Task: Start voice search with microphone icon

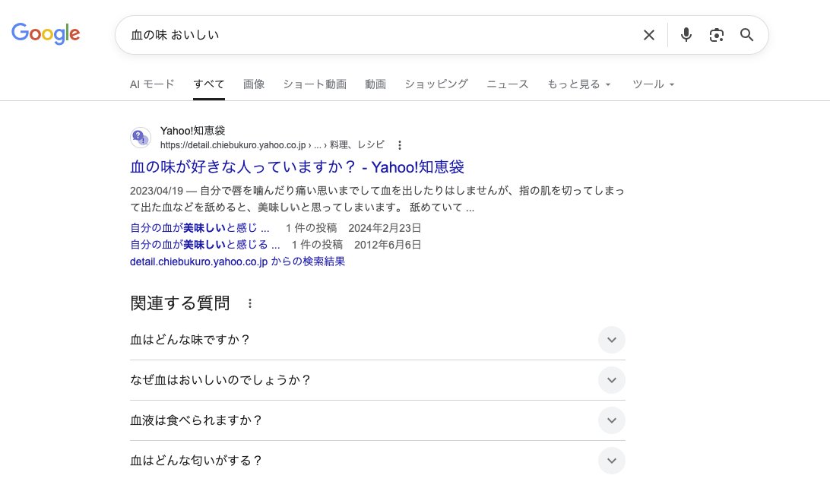Action: click(686, 35)
